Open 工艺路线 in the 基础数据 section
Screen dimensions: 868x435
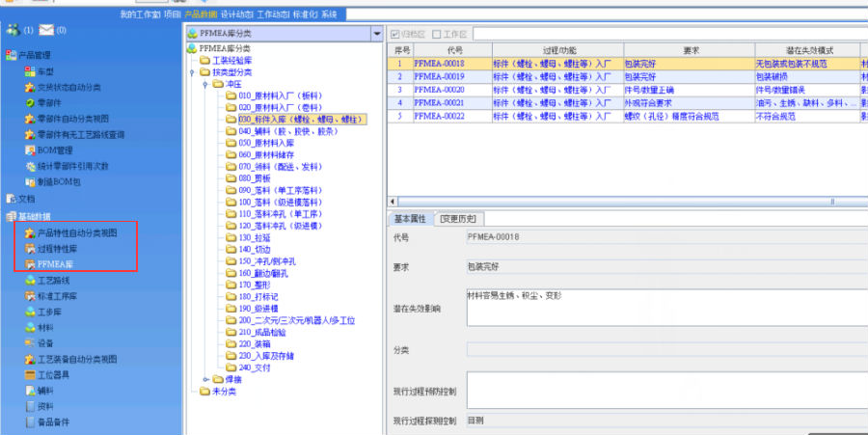point(53,280)
